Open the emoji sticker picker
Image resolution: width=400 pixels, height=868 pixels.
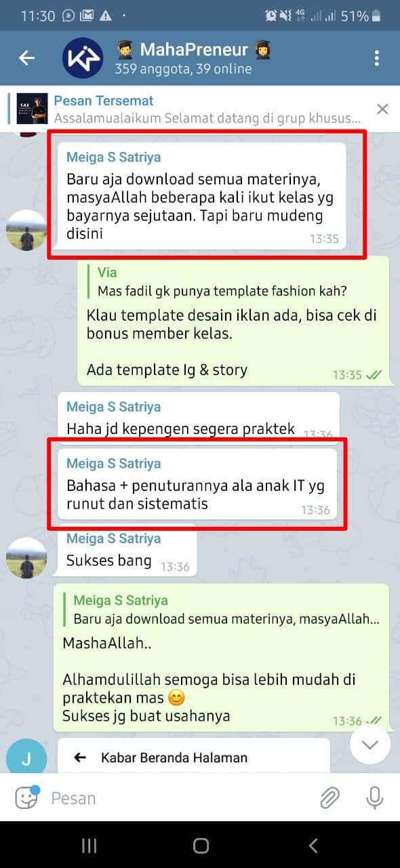26,798
